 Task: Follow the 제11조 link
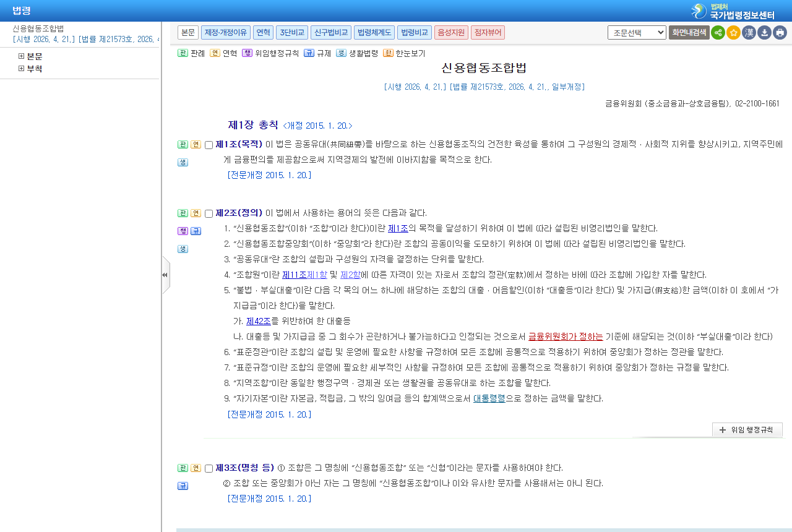[295, 275]
